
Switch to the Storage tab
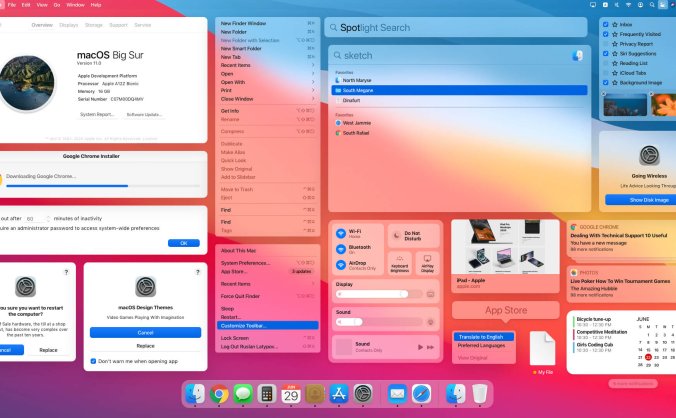93,24
